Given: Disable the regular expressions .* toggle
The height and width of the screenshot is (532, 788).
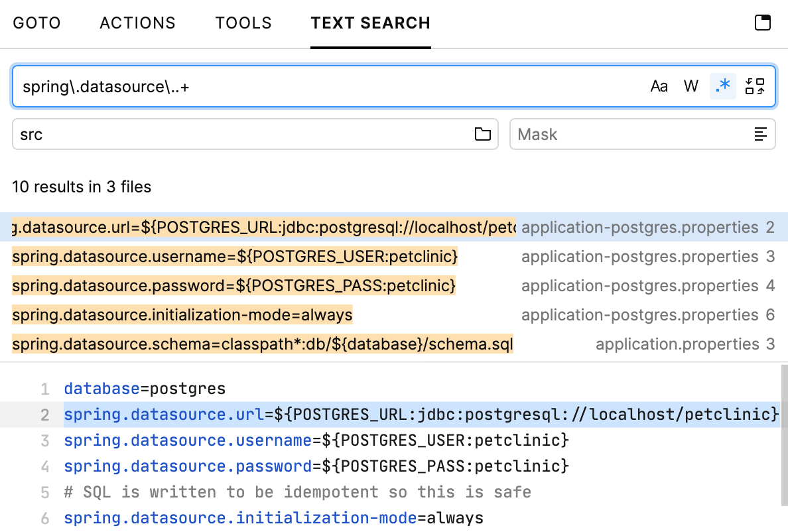Looking at the screenshot, I should tap(722, 86).
